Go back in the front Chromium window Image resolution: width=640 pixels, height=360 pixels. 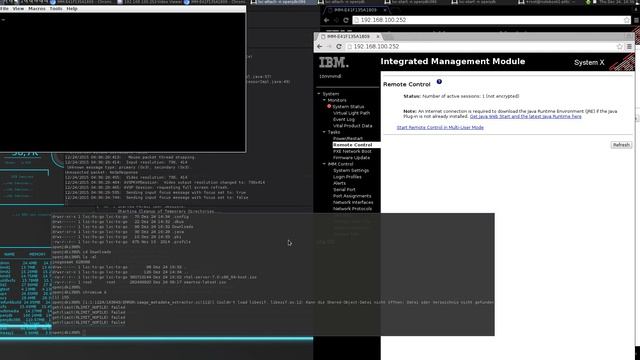320,47
